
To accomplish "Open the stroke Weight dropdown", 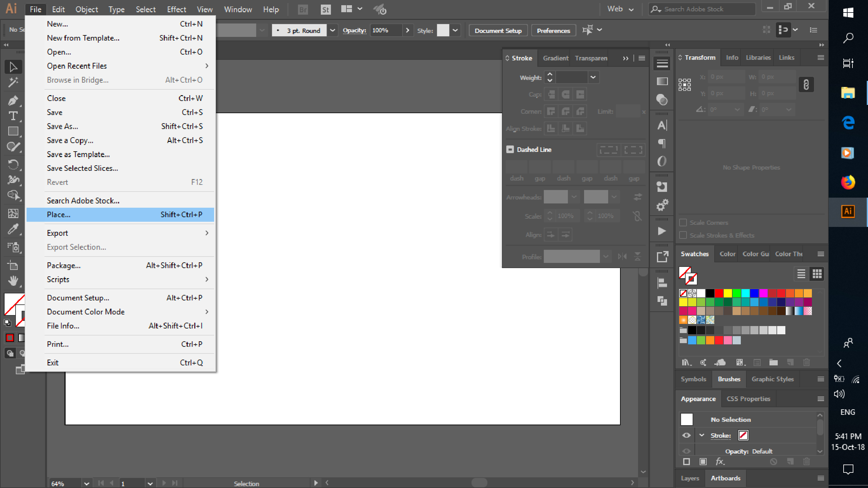I will pyautogui.click(x=593, y=77).
